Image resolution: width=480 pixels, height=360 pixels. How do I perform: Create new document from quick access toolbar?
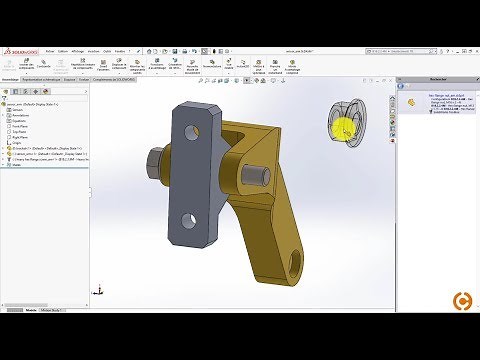(x=155, y=51)
